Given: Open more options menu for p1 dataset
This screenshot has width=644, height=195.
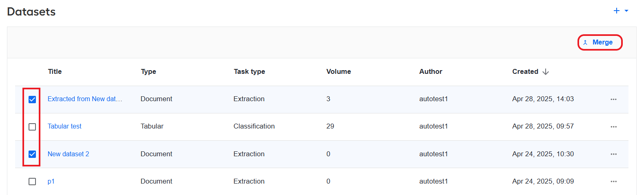Looking at the screenshot, I should pos(613,182).
